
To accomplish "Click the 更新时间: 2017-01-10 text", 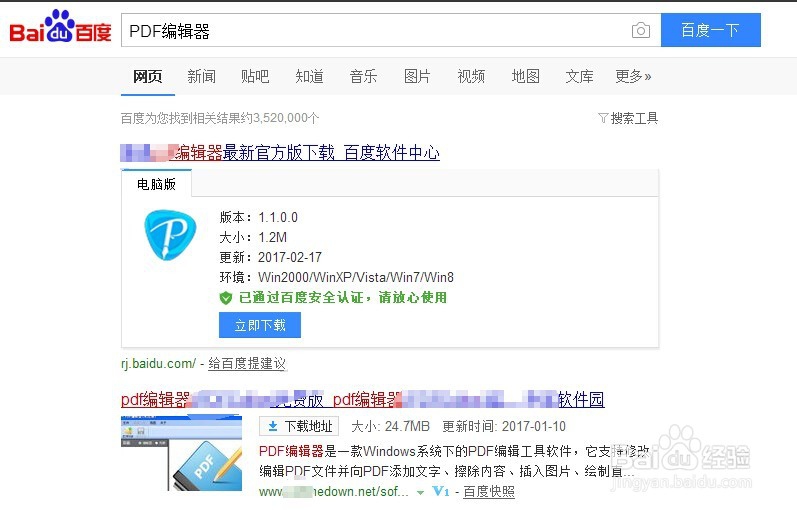I will click(x=504, y=427).
